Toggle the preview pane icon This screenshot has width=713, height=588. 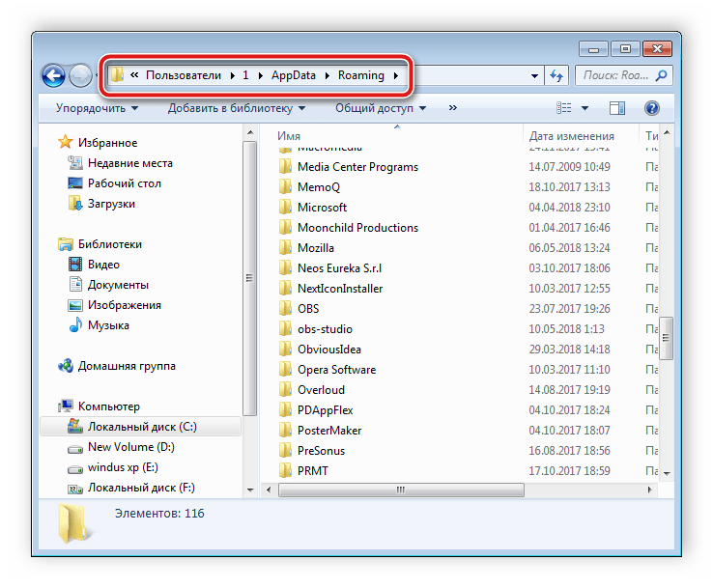coord(617,108)
